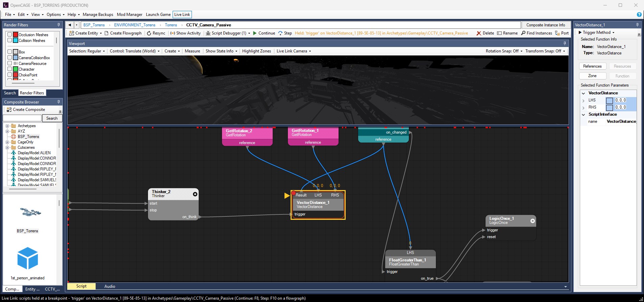Expand the LHS parameter row
The height and width of the screenshot is (302, 644).
[x=584, y=100]
